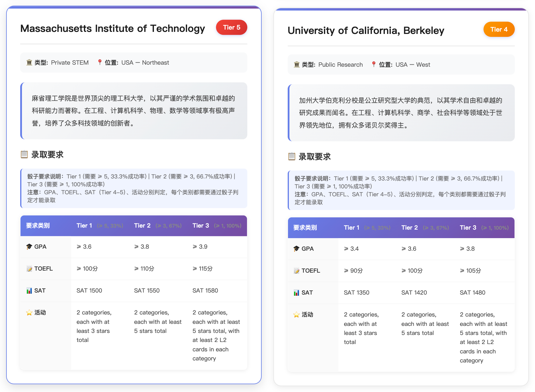Select the Tier 3 column header in Berkeley table

(468, 228)
